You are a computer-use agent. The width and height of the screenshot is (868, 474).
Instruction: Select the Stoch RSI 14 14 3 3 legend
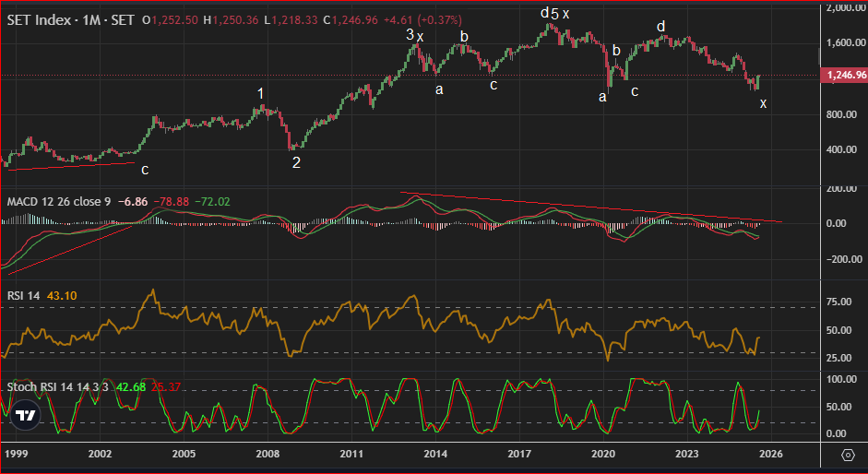point(57,387)
